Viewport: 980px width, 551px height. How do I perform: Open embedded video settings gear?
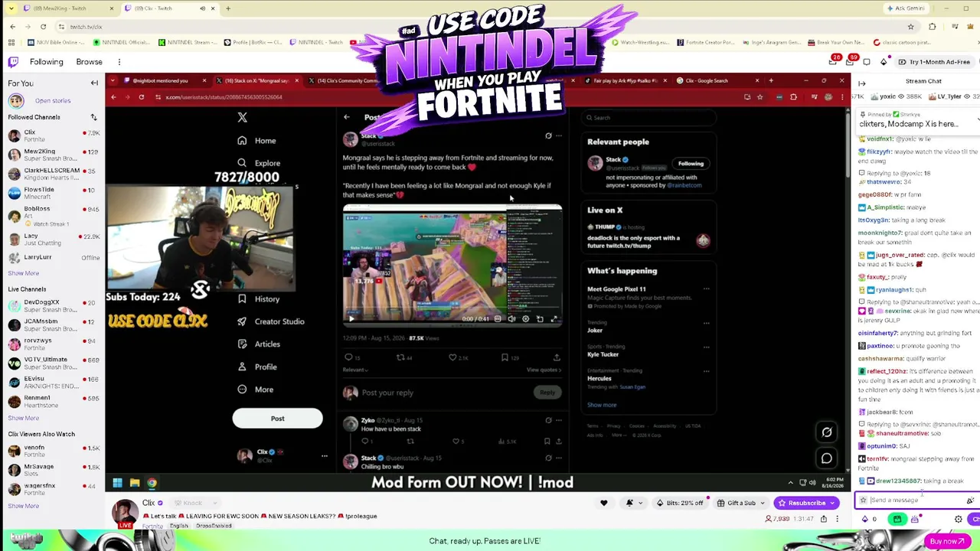click(525, 319)
